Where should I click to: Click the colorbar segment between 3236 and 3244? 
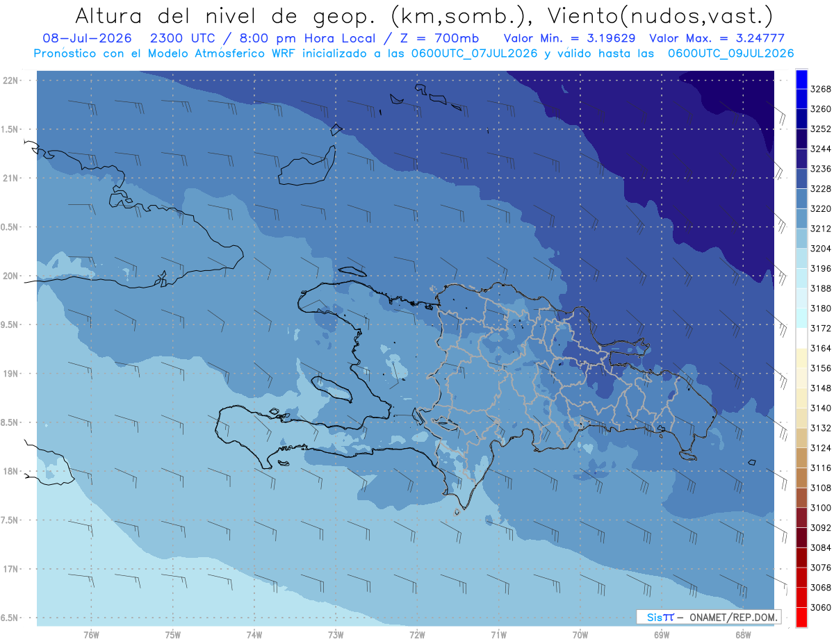(801, 159)
